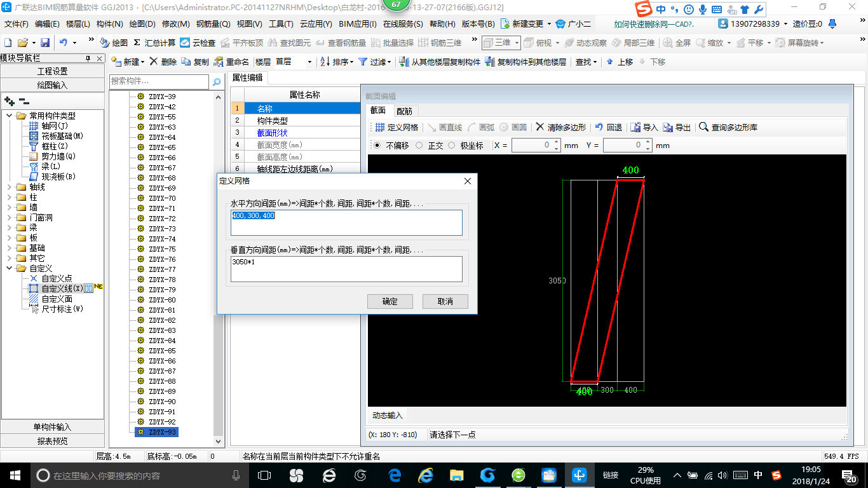Screen dimensions: 868x488
Task: Click 导出 export in section editor
Action: 677,127
